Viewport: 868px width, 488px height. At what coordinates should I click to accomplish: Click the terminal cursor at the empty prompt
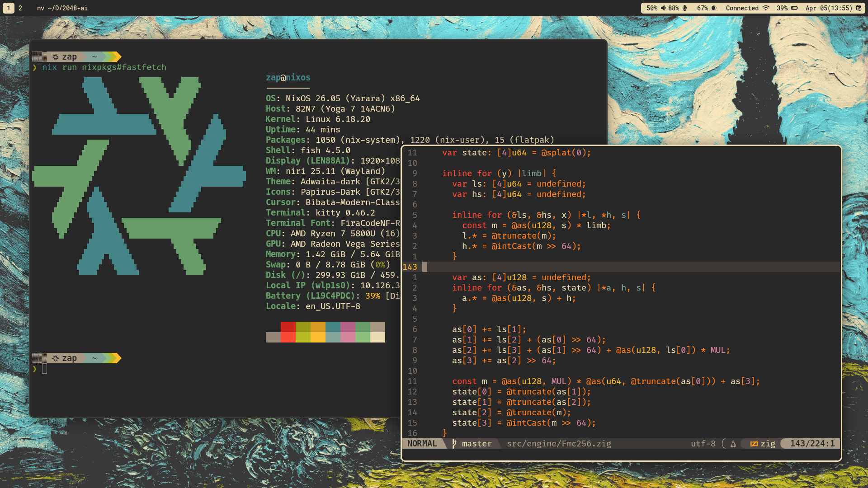(x=44, y=369)
